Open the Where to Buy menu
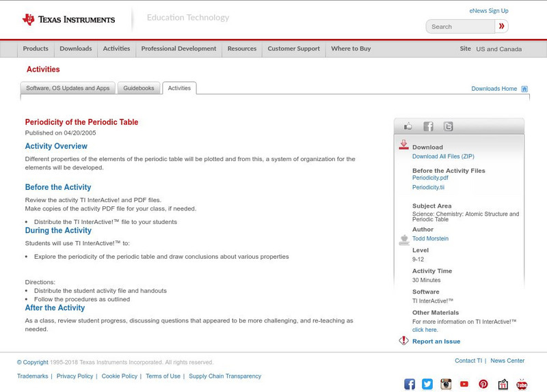 [351, 48]
